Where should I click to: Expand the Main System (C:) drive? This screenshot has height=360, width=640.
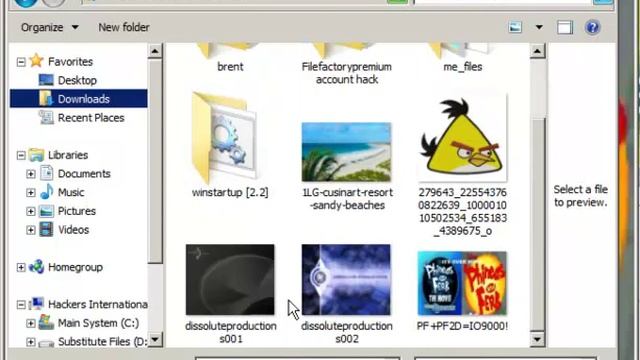[x=31, y=324]
